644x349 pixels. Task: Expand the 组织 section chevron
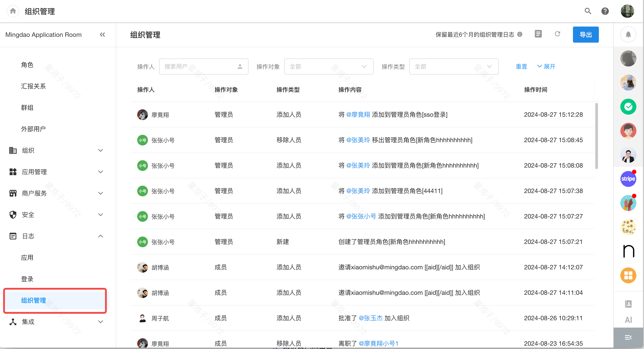point(101,151)
